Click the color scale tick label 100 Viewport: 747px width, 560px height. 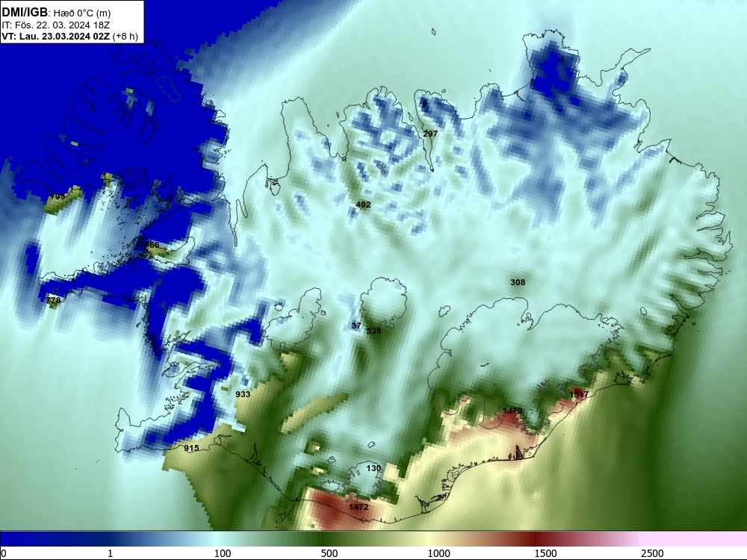pos(223,553)
